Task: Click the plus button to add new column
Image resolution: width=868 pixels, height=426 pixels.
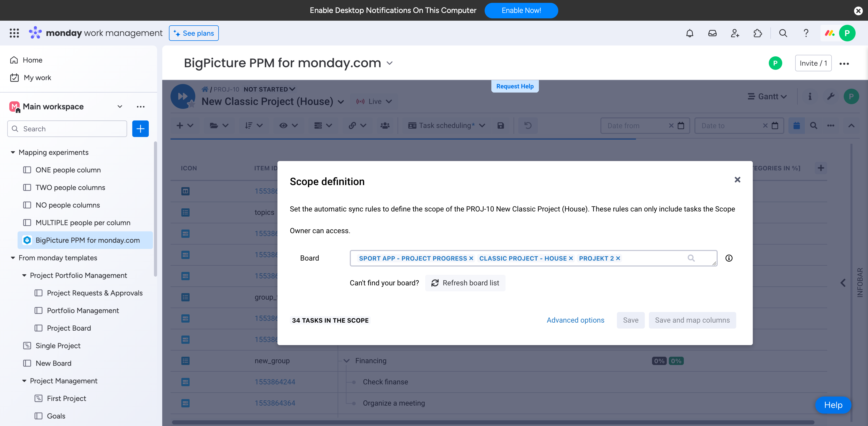Action: coord(821,168)
